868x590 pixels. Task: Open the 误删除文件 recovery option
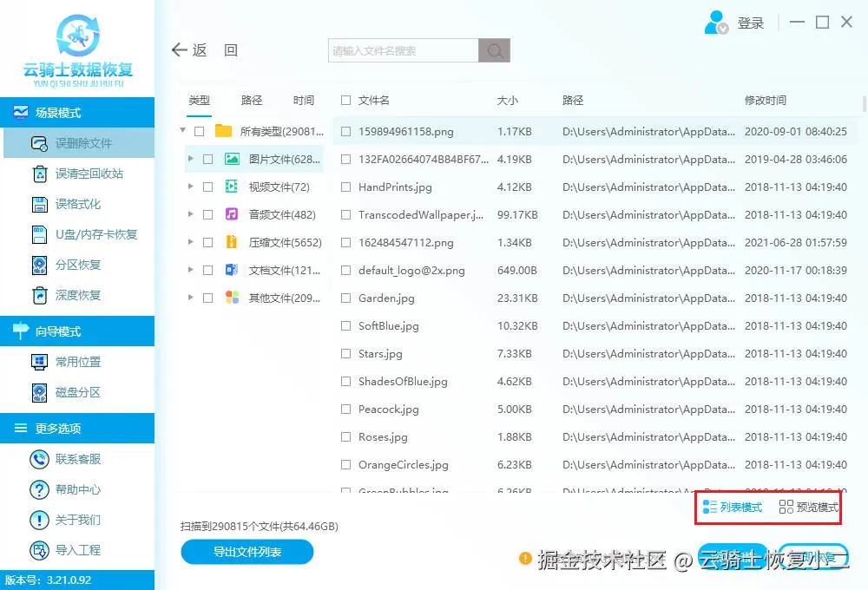pos(79,143)
